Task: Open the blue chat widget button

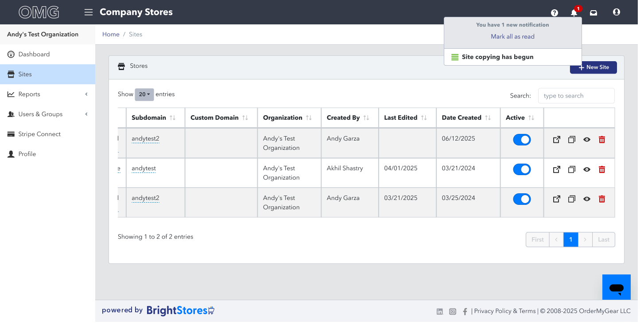Action: tap(617, 287)
